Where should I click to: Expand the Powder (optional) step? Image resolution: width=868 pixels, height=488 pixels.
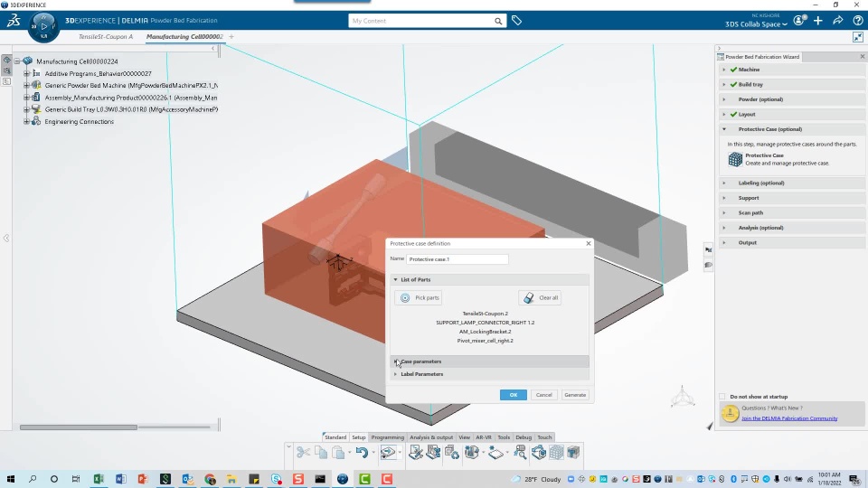click(724, 99)
